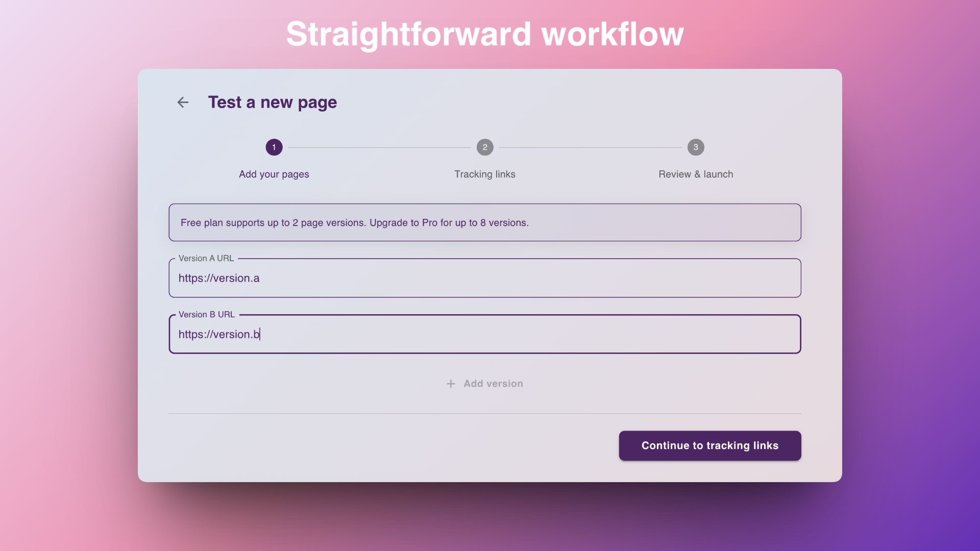Select the plus icon beside Add version
This screenshot has width=980, height=551.
click(451, 383)
